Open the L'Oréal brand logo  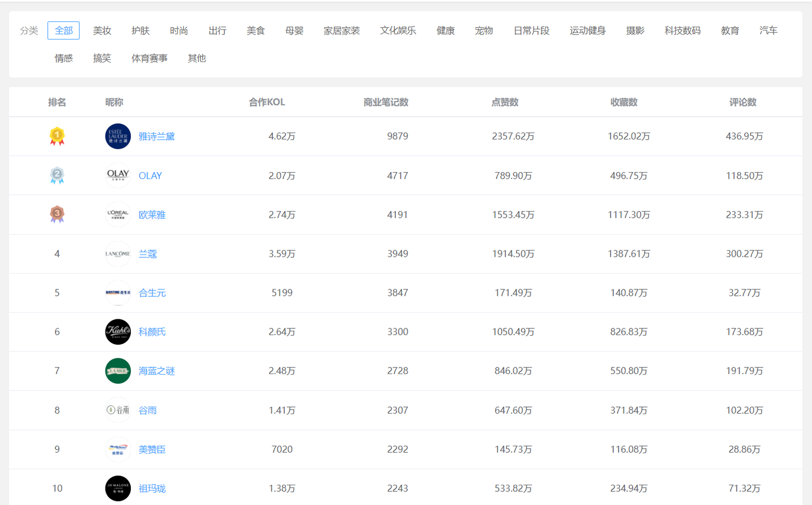pyautogui.click(x=118, y=214)
